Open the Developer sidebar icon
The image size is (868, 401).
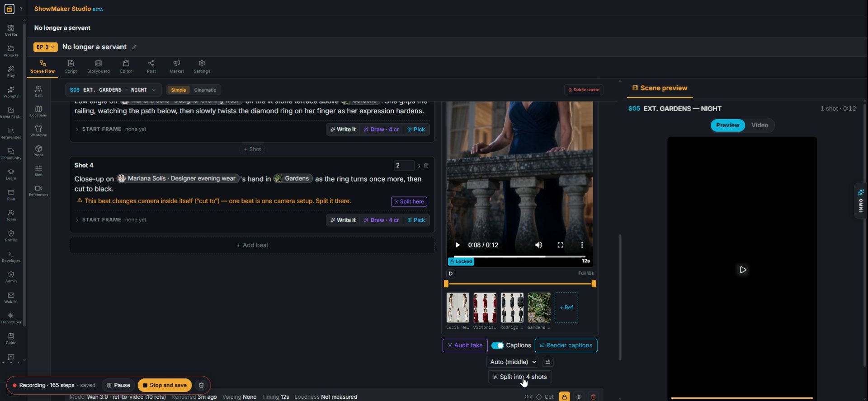click(11, 256)
